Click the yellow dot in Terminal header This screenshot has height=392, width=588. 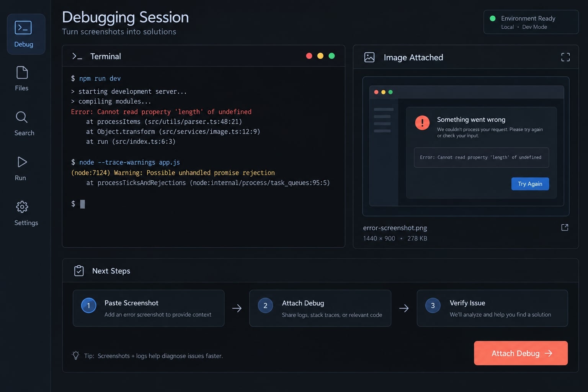(320, 56)
